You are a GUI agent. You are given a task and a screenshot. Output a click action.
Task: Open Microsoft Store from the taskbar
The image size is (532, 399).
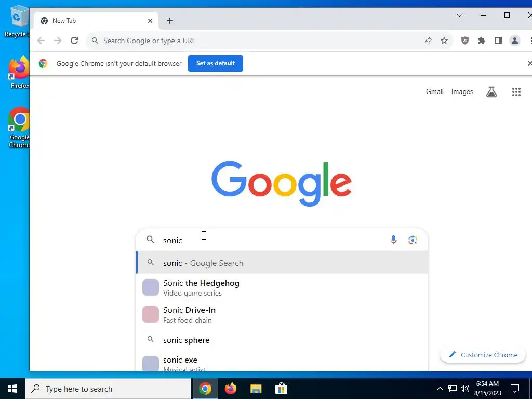click(281, 389)
